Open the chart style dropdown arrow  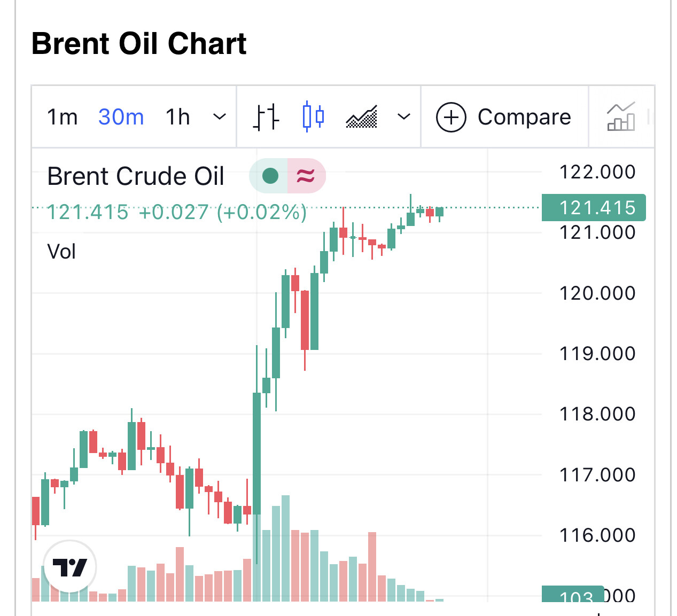[404, 117]
